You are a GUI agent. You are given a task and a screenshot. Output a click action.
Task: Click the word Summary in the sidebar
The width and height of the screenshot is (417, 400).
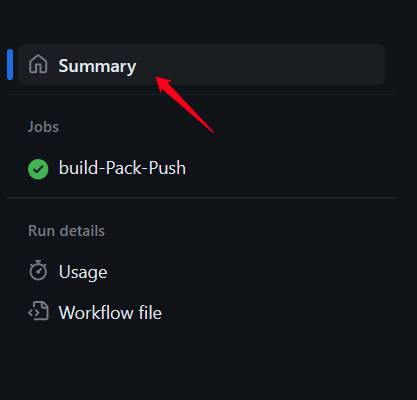[x=97, y=66]
